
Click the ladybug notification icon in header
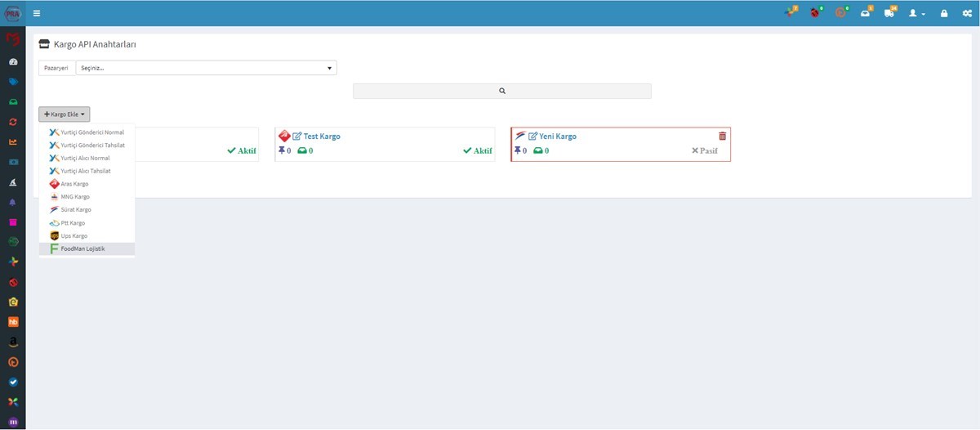click(815, 13)
